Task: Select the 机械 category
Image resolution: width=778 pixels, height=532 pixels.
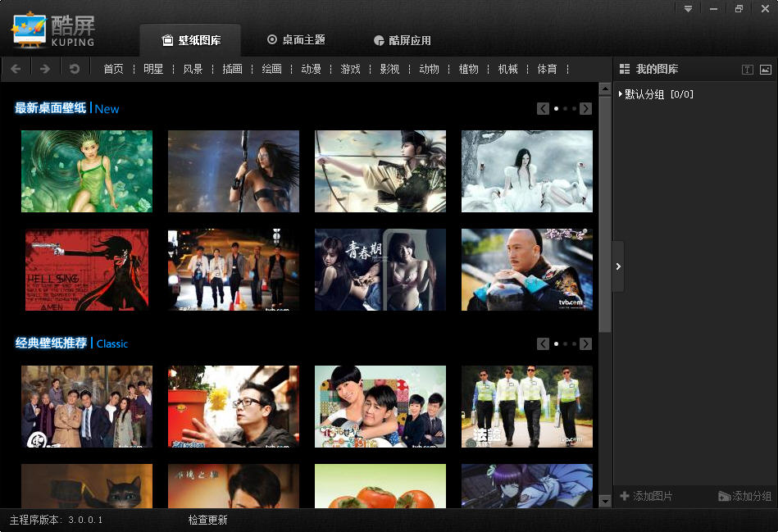Action: click(x=507, y=69)
